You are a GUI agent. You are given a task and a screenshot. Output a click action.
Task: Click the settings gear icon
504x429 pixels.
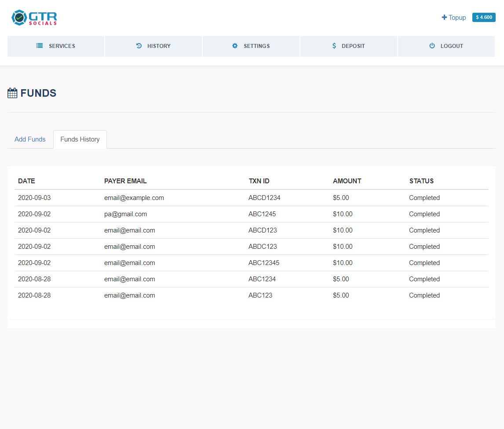point(235,46)
